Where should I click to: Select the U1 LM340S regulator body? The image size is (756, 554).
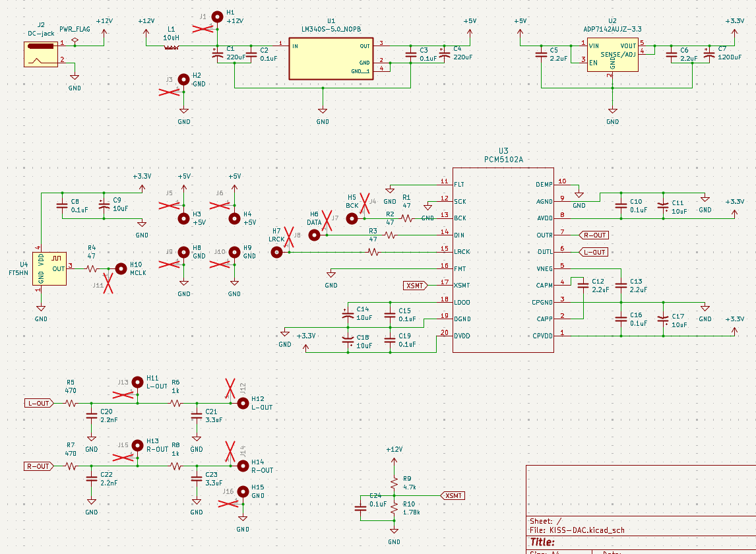[x=331, y=58]
